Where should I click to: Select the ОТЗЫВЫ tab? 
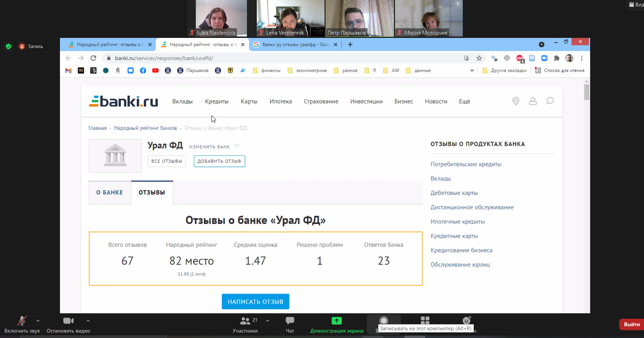point(152,193)
